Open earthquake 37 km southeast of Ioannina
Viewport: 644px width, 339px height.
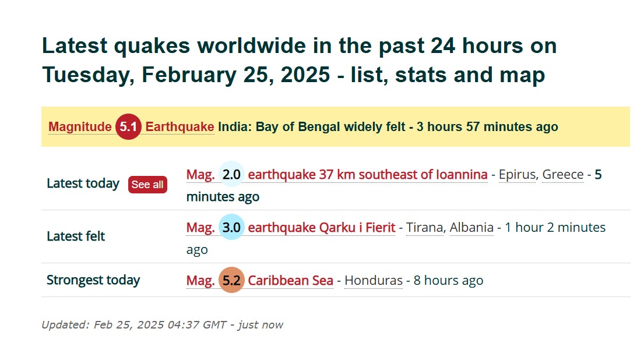368,174
